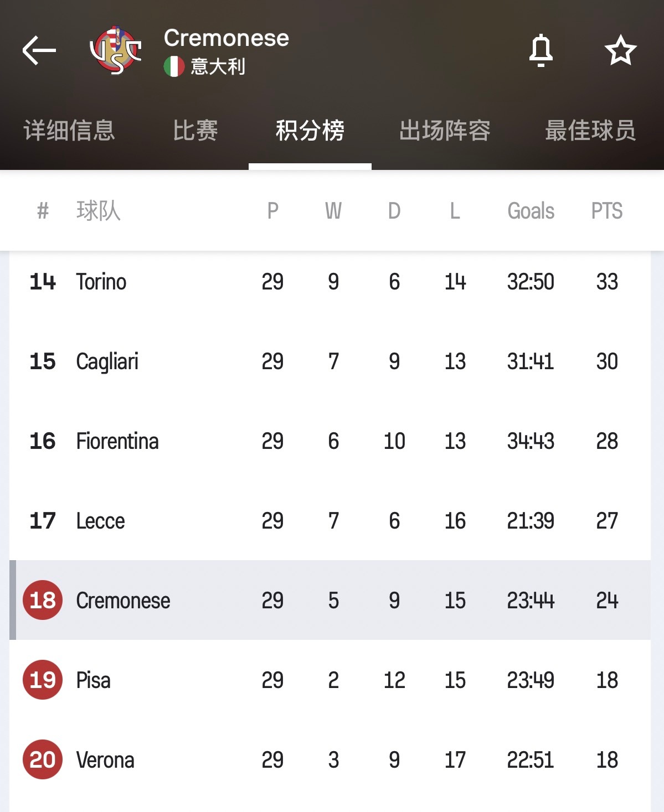Tap the red position 18 badge

pyautogui.click(x=43, y=600)
